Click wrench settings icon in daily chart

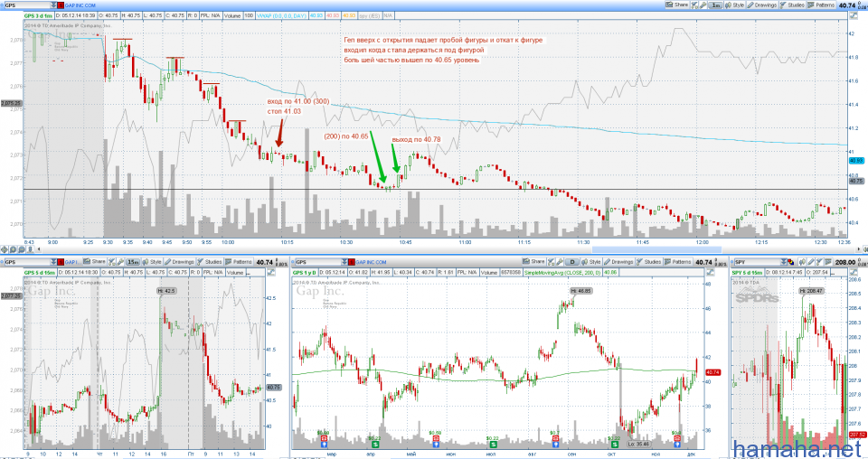561,262
